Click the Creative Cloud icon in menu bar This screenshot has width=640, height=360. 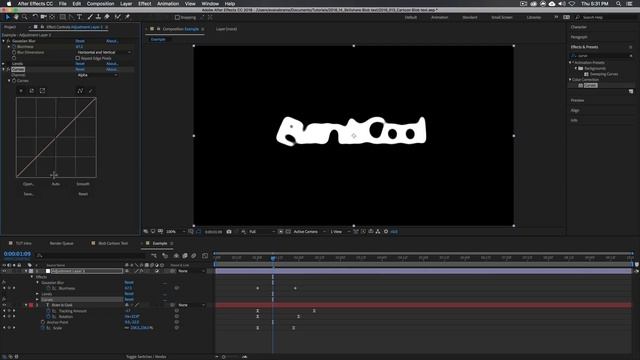[x=552, y=4]
